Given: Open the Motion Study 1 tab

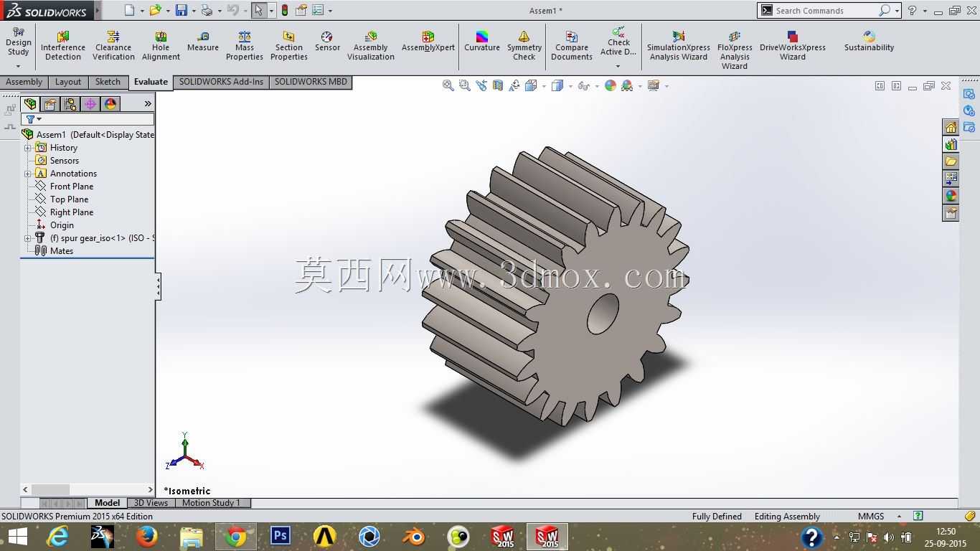Looking at the screenshot, I should pyautogui.click(x=212, y=503).
